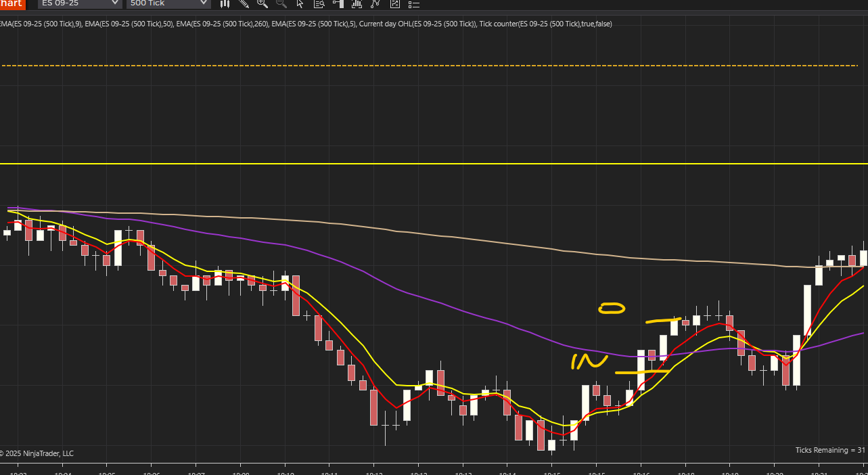Open the 500 Tick interval dropdown
This screenshot has width=868, height=475.
(x=168, y=3)
